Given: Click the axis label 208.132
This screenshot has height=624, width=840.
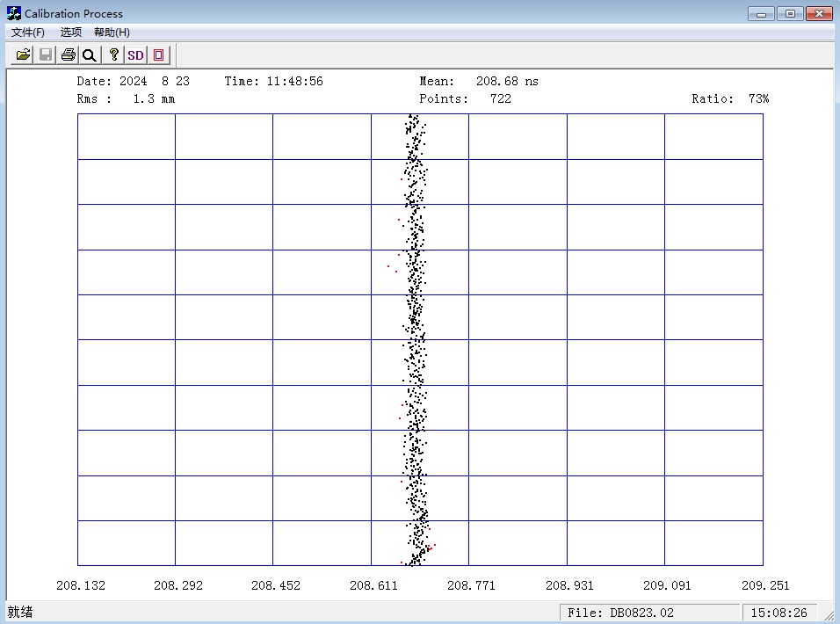Looking at the screenshot, I should click(81, 586).
